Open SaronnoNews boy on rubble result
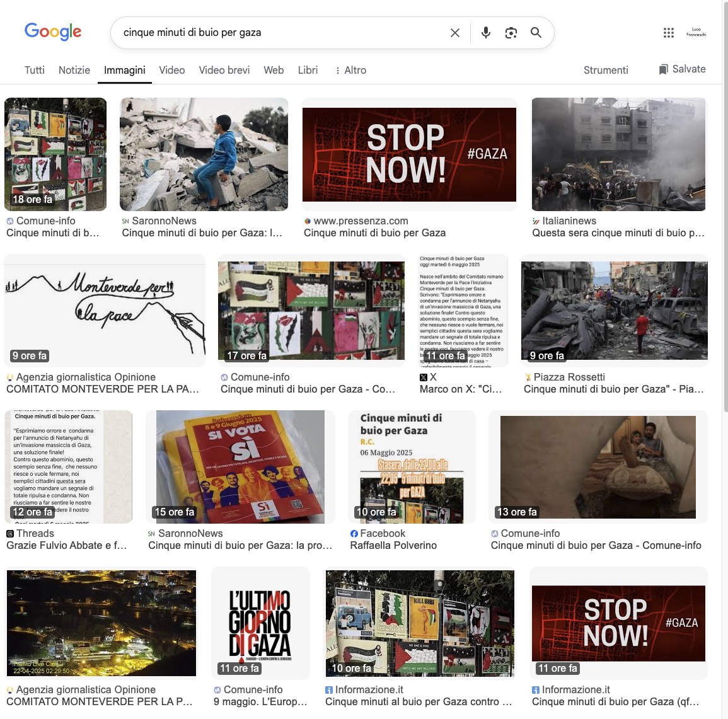The height and width of the screenshot is (719, 728). click(204, 154)
